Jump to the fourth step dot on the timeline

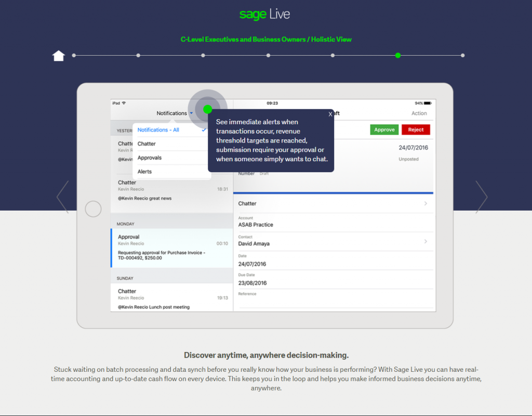(x=268, y=55)
